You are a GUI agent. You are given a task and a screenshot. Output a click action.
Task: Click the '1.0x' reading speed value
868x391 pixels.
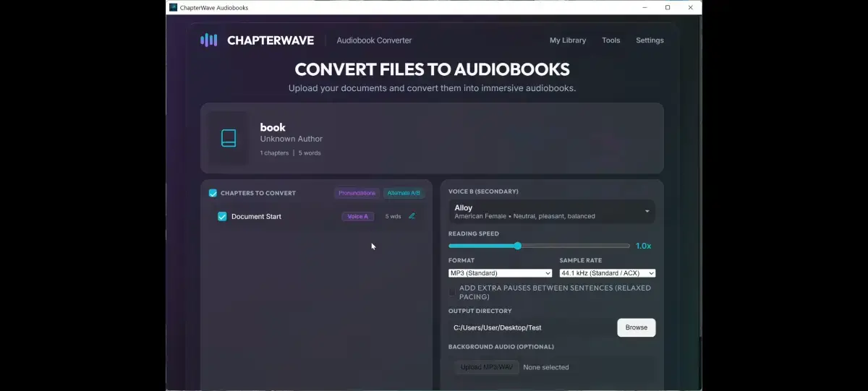point(643,246)
